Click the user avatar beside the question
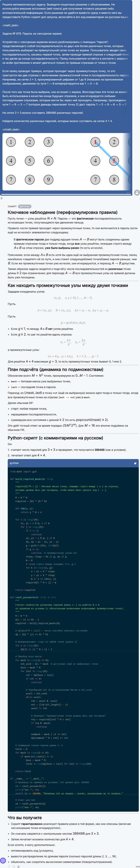The width and height of the screenshot is (140, 868). [x=137, y=192]
